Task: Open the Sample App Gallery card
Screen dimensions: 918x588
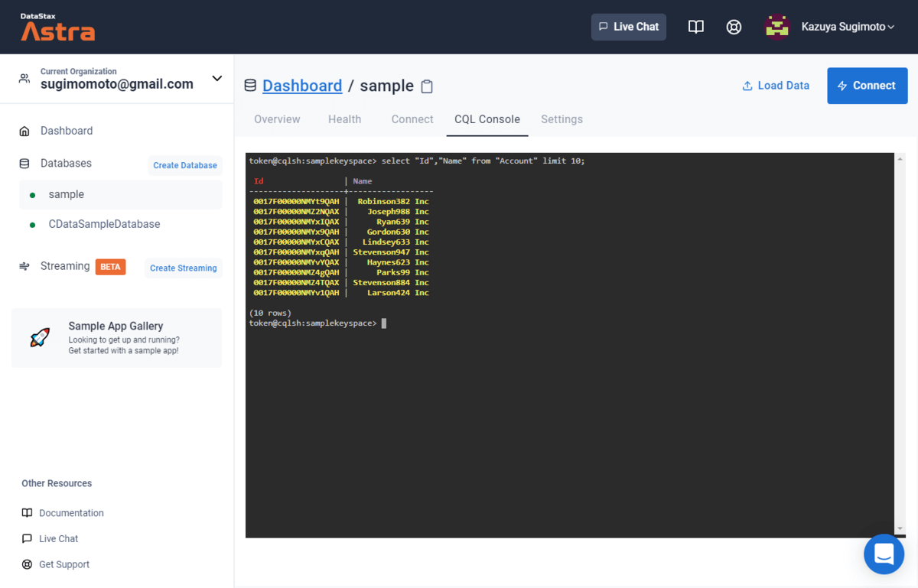Action: [x=116, y=338]
